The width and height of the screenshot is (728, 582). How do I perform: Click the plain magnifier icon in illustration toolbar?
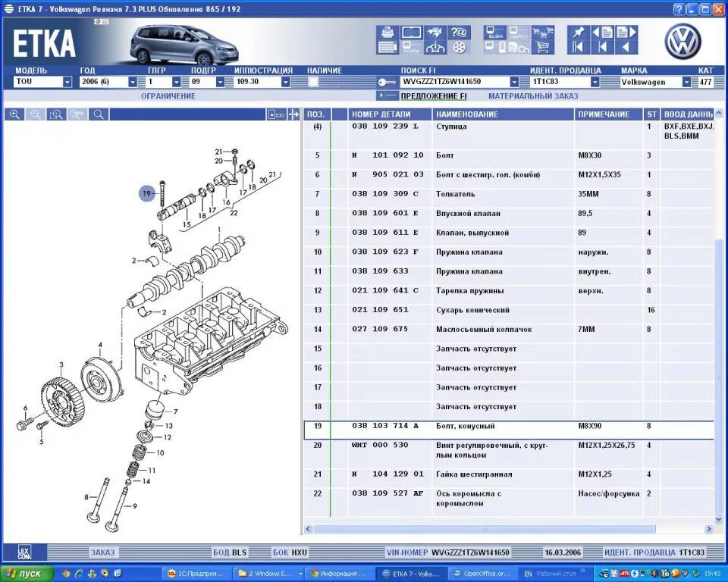coord(99,114)
